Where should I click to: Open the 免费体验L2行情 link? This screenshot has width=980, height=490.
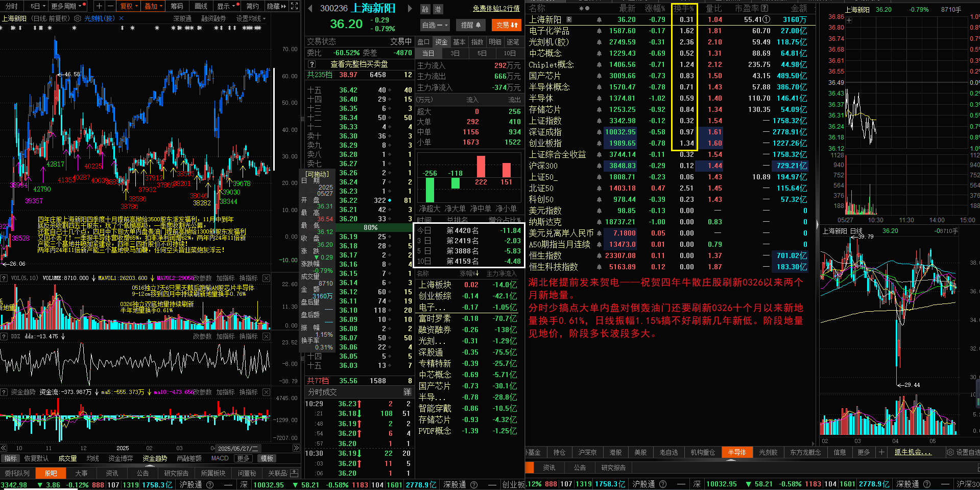[496, 9]
